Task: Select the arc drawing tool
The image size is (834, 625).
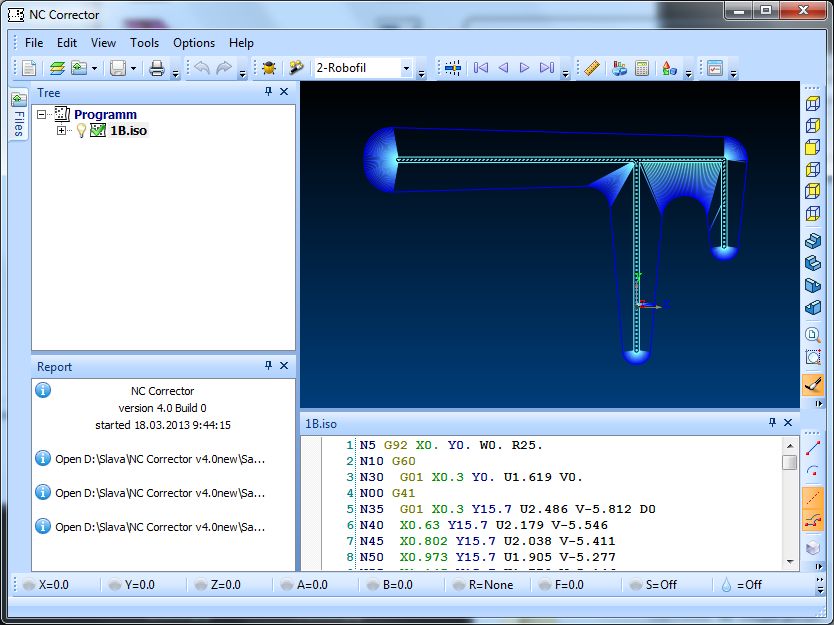Action: tap(813, 471)
